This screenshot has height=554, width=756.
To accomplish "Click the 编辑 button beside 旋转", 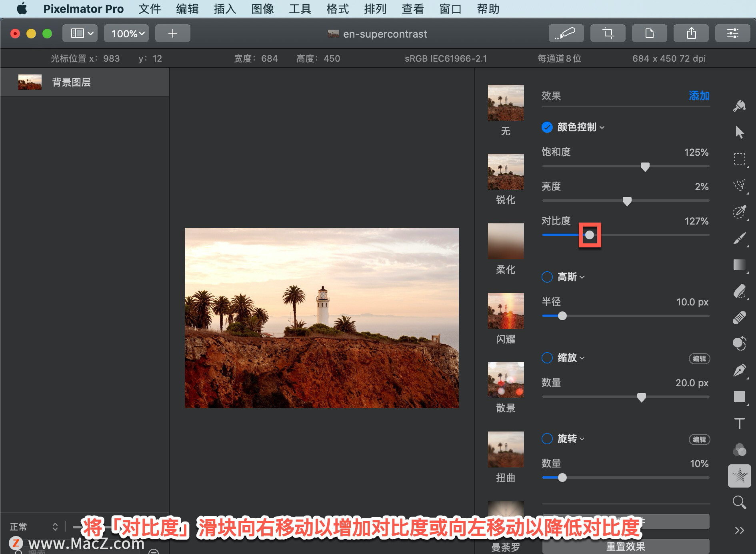I will click(699, 440).
